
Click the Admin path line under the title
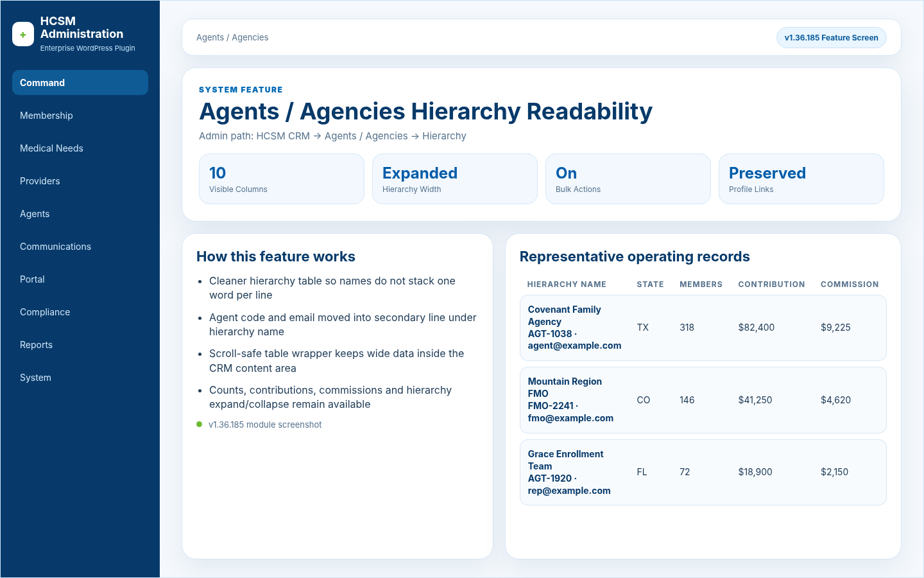332,136
